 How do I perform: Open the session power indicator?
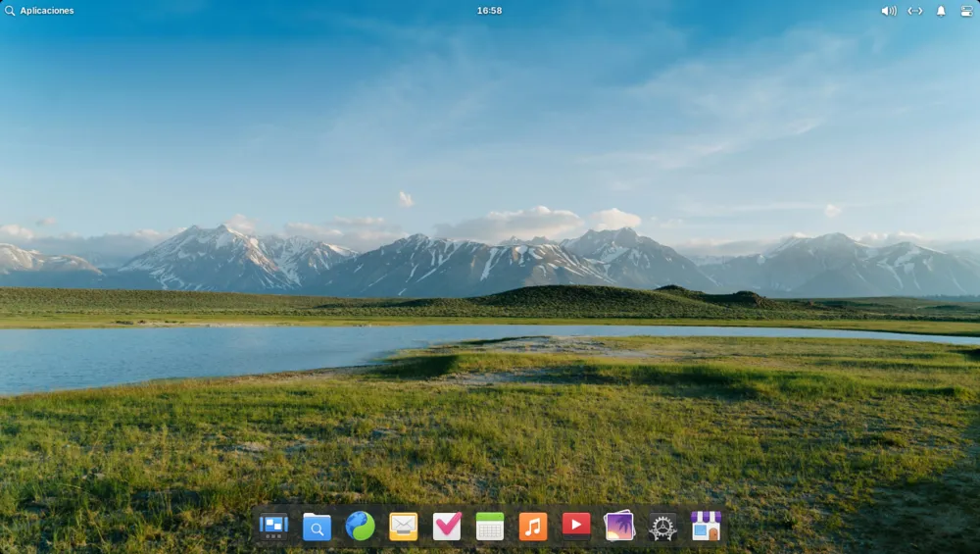tap(966, 11)
